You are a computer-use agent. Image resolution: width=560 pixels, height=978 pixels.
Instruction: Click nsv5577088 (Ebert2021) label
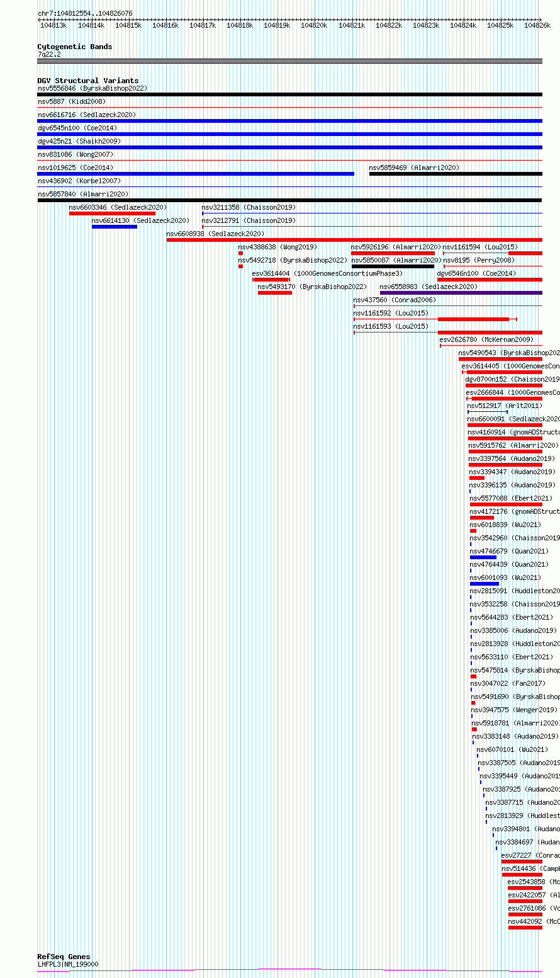click(x=511, y=498)
